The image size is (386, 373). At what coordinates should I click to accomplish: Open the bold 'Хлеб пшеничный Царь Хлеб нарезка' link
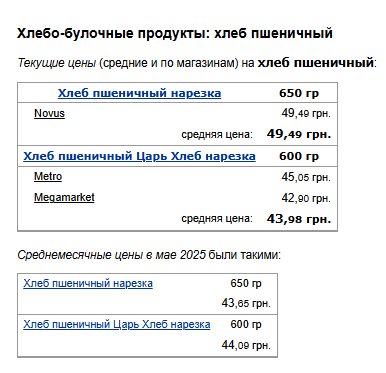(139, 156)
